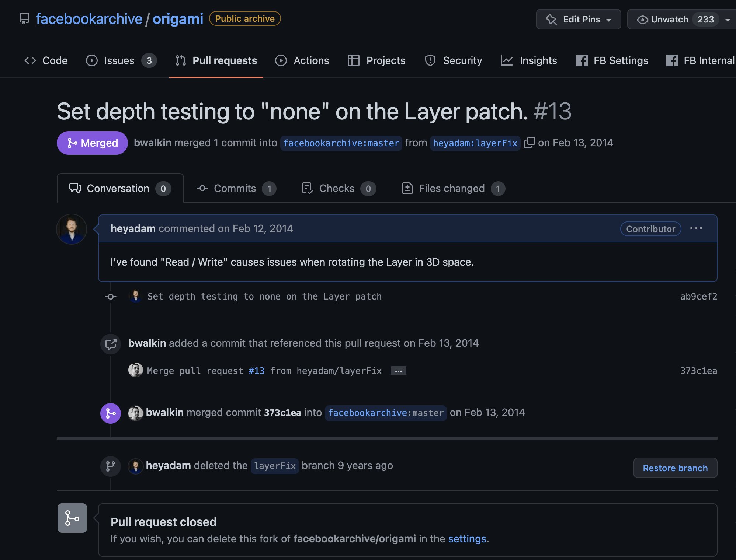Open the facebookarchive:master base branch link
736x560 pixels.
[341, 143]
